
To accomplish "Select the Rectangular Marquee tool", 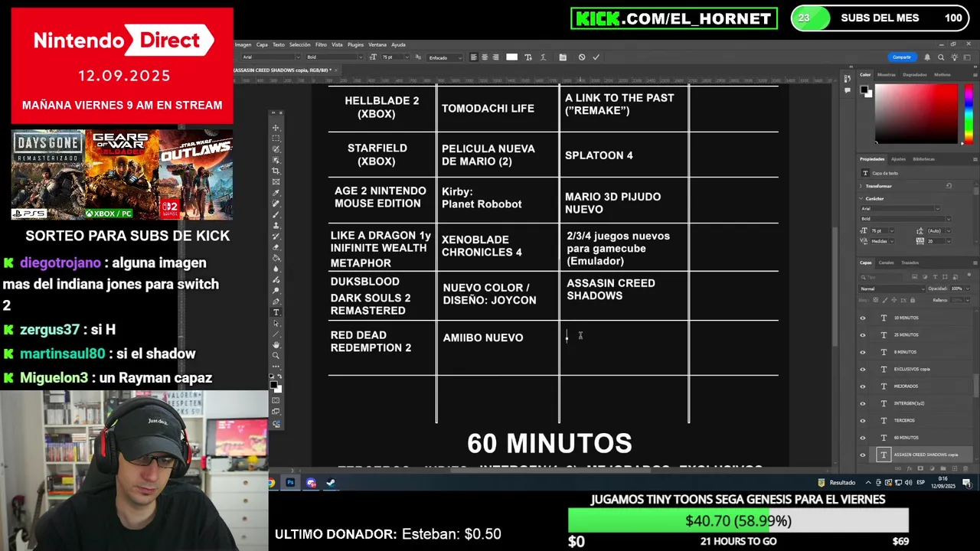I will coord(276,139).
